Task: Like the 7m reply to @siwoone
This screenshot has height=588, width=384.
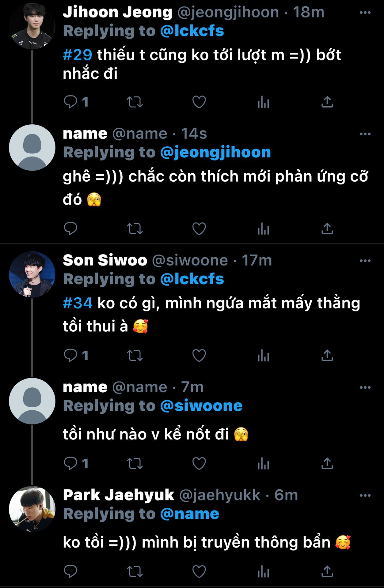Action: 199,463
